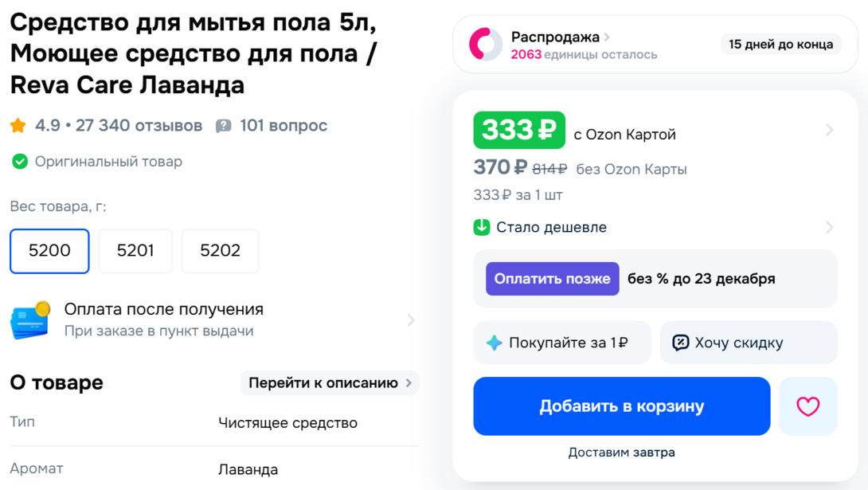Click the Оплатить позже button
Image resolution: width=868 pixels, height=490 pixels.
click(x=552, y=279)
